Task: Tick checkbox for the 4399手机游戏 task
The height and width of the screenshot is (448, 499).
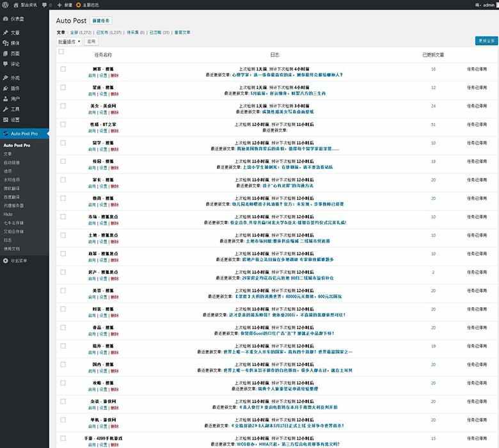Action: (x=63, y=438)
